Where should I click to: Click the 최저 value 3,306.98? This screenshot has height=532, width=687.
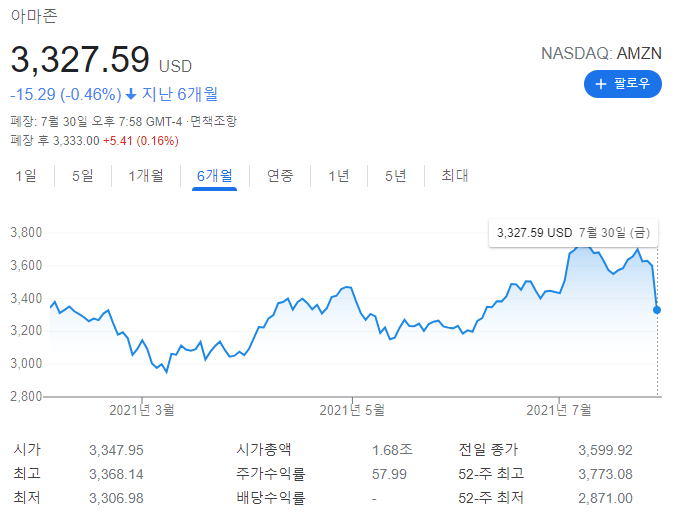click(x=116, y=498)
